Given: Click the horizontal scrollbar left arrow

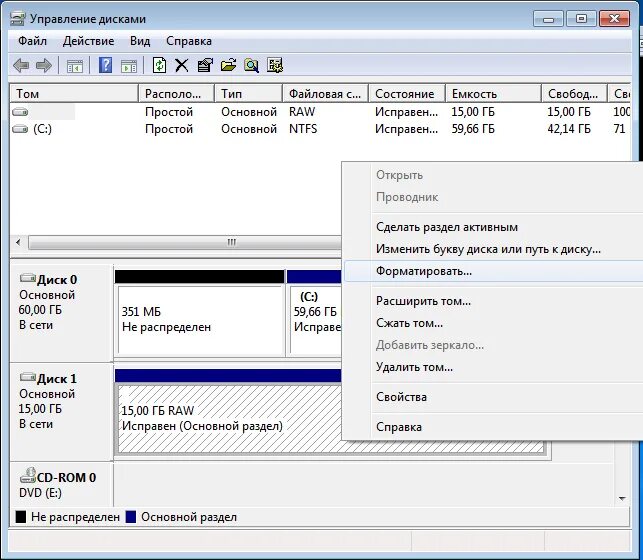Looking at the screenshot, I should pos(18,242).
